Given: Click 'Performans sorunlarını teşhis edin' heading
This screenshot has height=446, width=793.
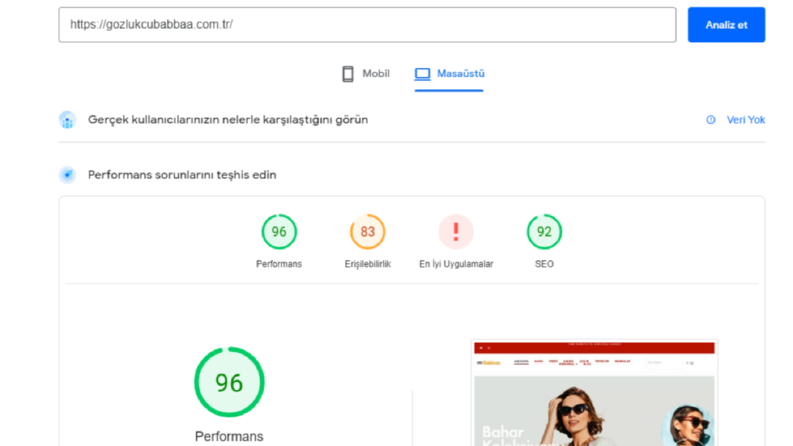Looking at the screenshot, I should (182, 175).
